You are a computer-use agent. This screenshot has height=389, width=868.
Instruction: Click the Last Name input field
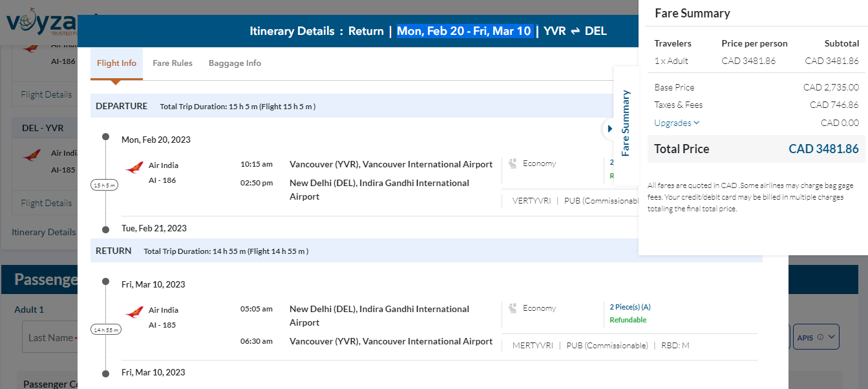click(52, 338)
